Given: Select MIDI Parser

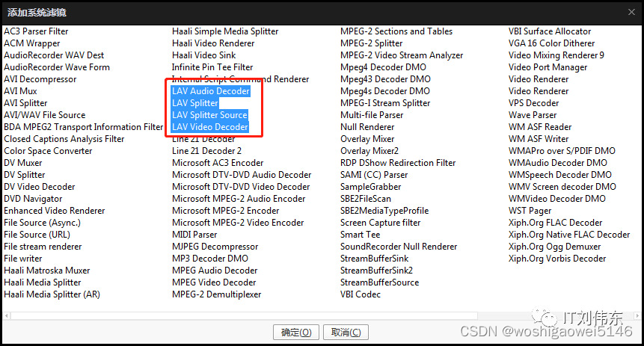Looking at the screenshot, I should 194,235.
